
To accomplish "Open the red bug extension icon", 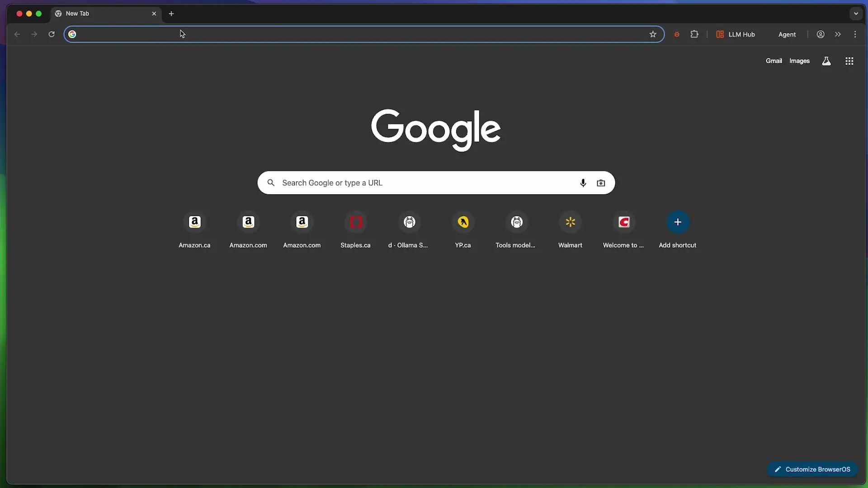I will pyautogui.click(x=677, y=34).
